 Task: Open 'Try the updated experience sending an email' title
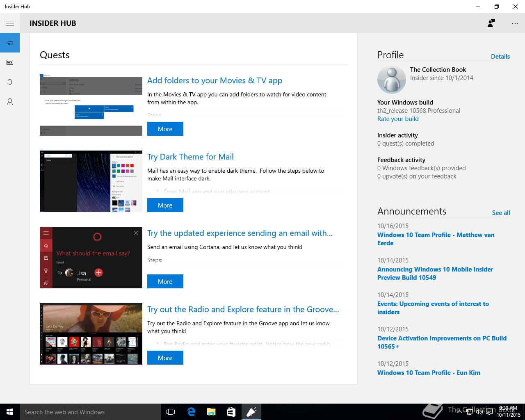240,233
